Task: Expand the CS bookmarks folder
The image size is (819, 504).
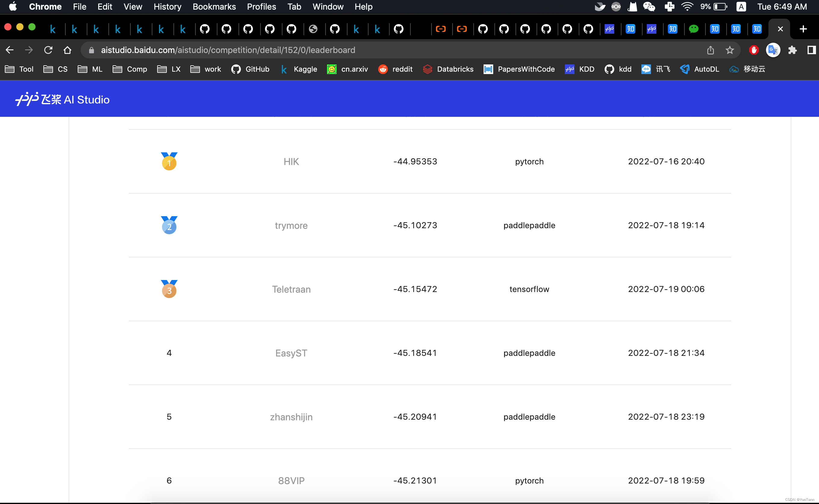Action: click(x=55, y=69)
